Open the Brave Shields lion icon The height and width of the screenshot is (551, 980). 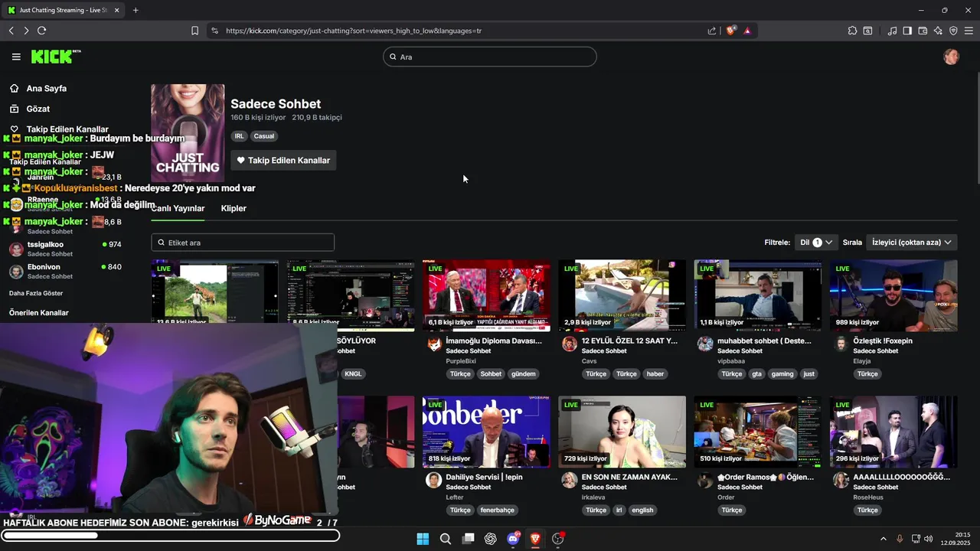click(731, 31)
